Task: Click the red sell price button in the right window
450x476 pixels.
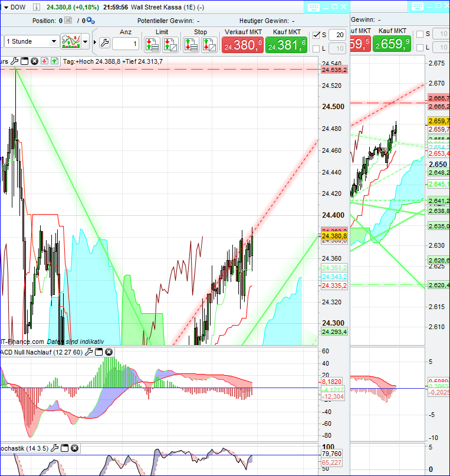Action: click(x=360, y=44)
